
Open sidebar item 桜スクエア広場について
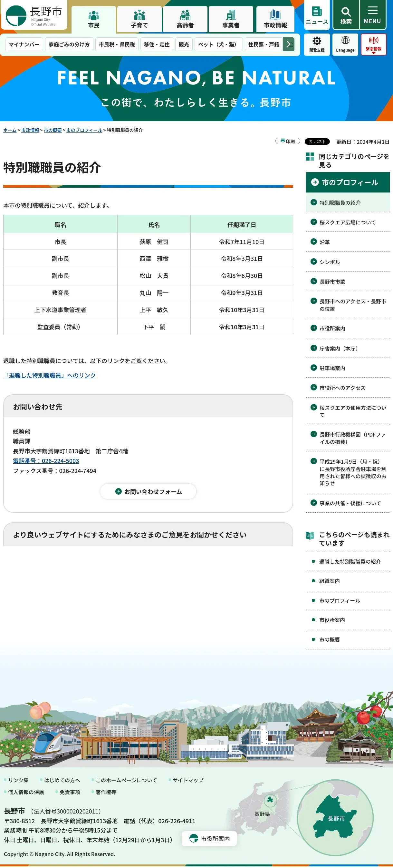click(x=348, y=222)
